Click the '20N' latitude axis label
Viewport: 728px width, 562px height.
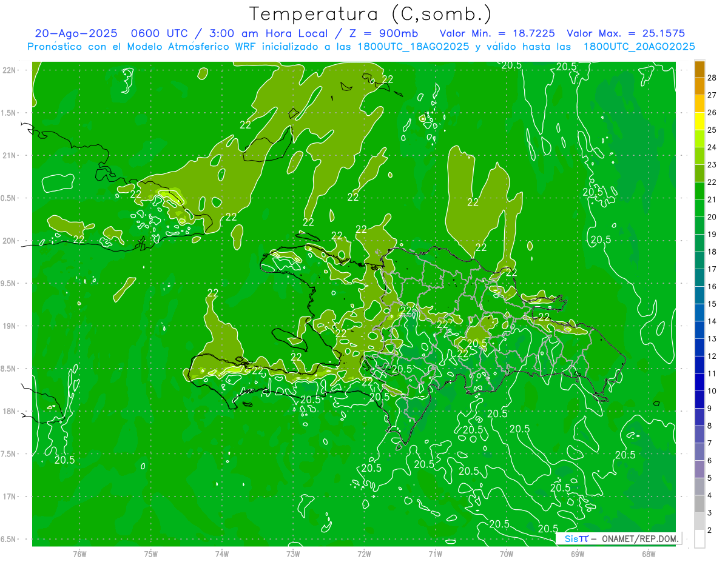tap(10, 241)
